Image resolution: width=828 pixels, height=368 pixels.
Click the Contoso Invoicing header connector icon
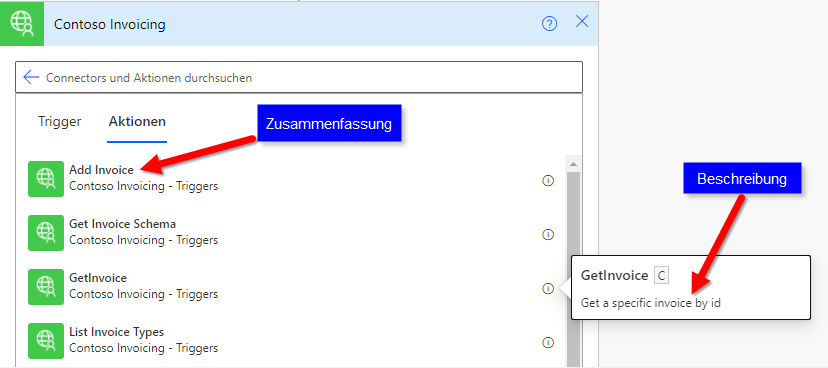click(22, 24)
